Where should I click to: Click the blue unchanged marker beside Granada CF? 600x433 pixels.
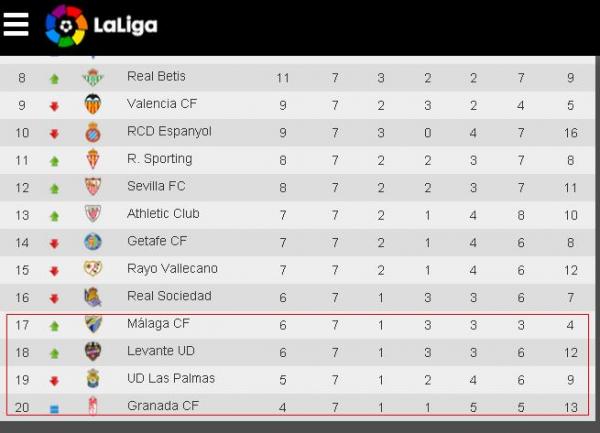coord(54,408)
